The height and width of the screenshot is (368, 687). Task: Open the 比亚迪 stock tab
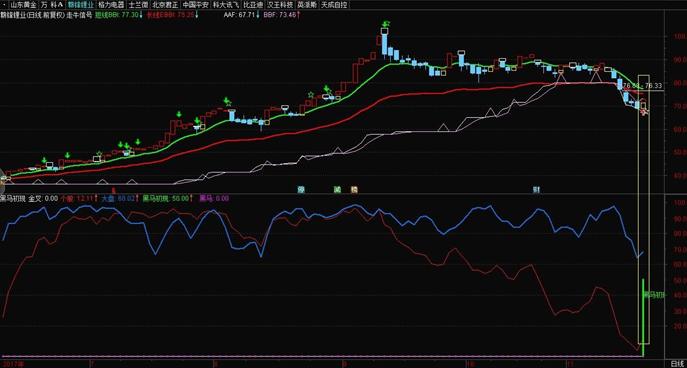254,5
